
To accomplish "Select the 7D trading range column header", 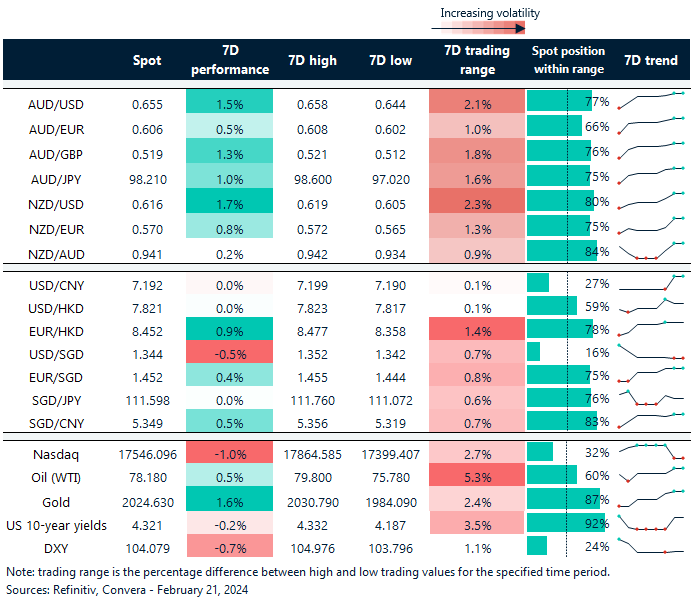I will (477, 61).
